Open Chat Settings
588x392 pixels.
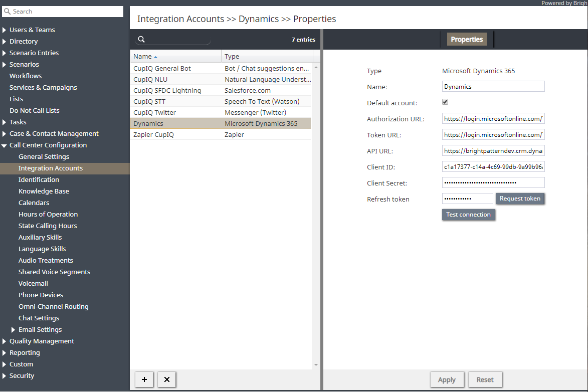(x=39, y=318)
